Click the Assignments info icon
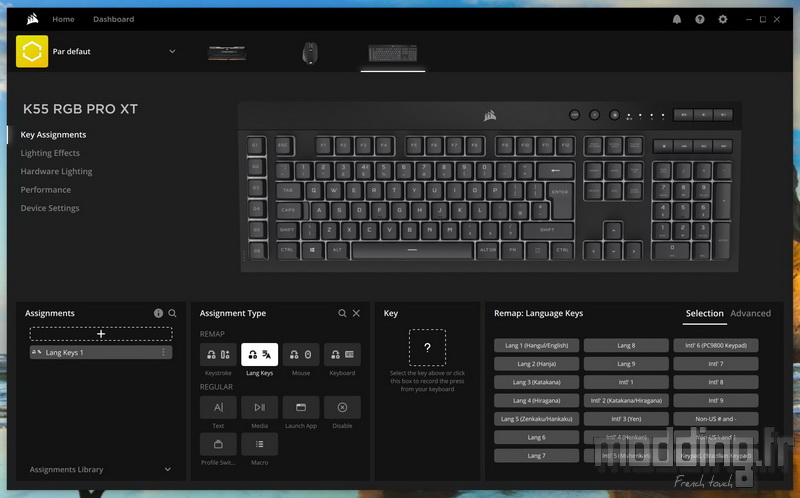The width and height of the screenshot is (800, 498). (158, 313)
